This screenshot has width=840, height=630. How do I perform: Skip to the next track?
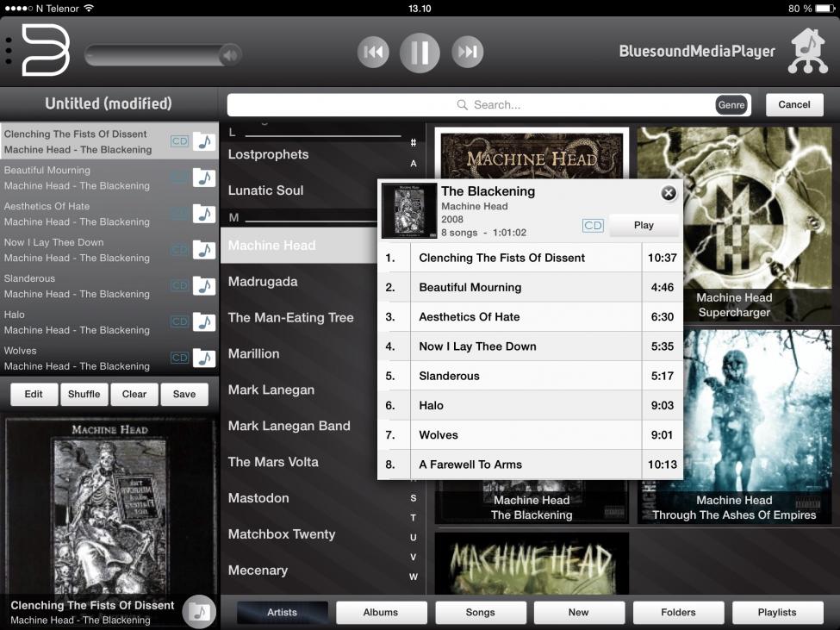(467, 52)
